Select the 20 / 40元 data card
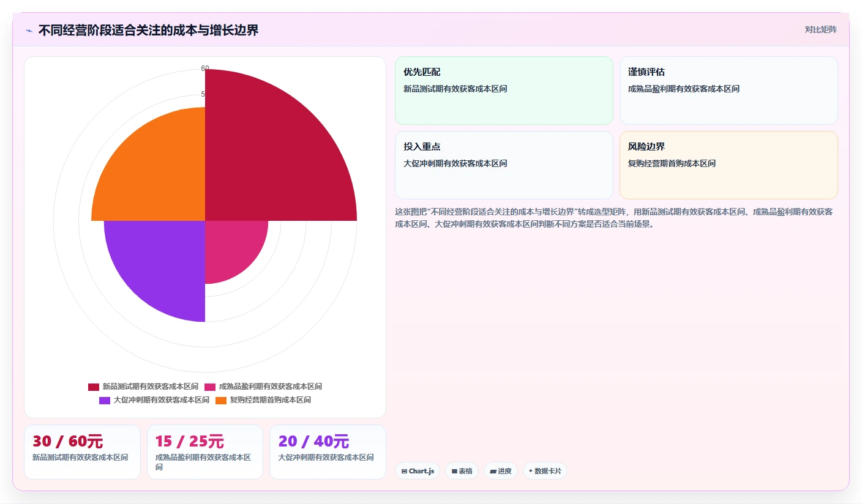Screen dimensions: 862x504 328,452
